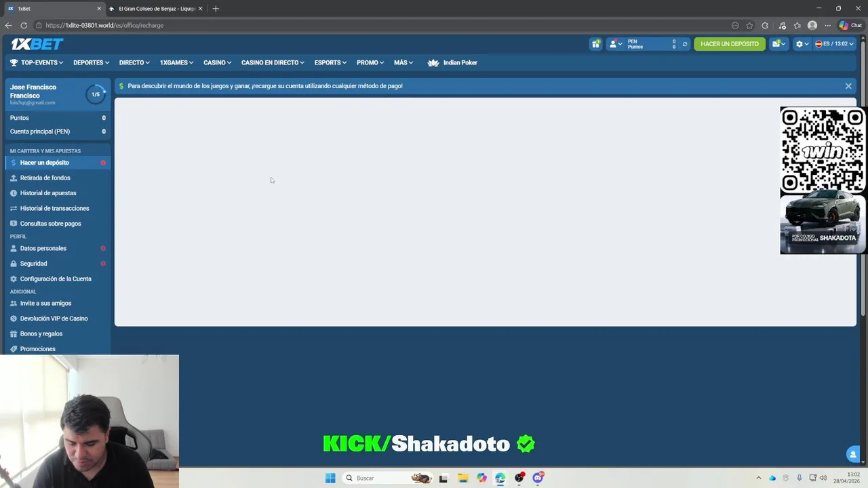The width and height of the screenshot is (868, 488).
Task: Add this page to favorites star
Action: pos(749,26)
